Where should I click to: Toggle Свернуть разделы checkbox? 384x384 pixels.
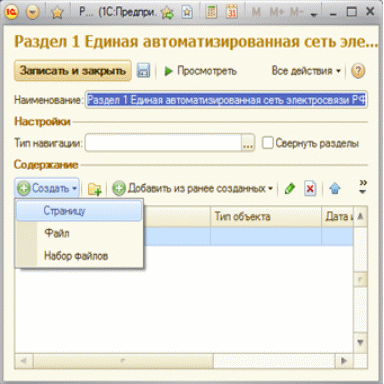267,143
